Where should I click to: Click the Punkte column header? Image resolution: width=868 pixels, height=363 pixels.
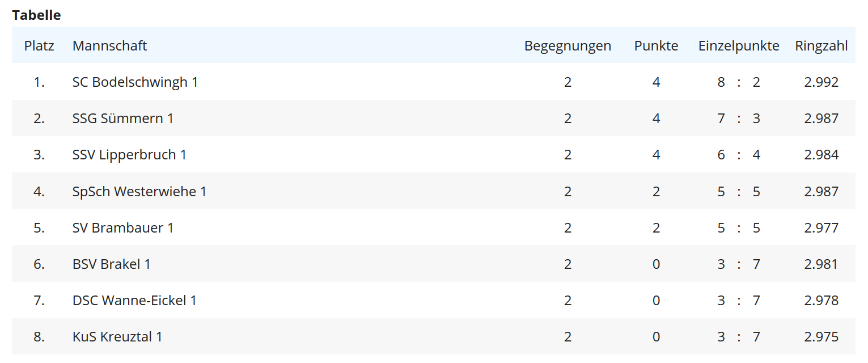point(656,46)
